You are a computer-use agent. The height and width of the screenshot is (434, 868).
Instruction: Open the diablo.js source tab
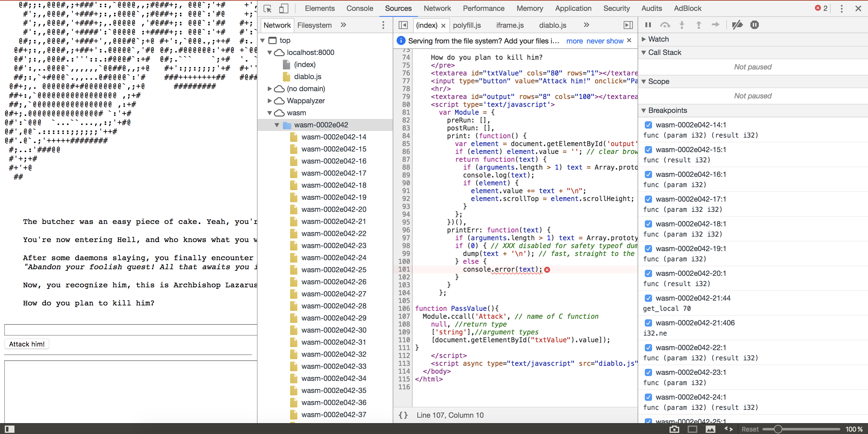[x=553, y=25]
